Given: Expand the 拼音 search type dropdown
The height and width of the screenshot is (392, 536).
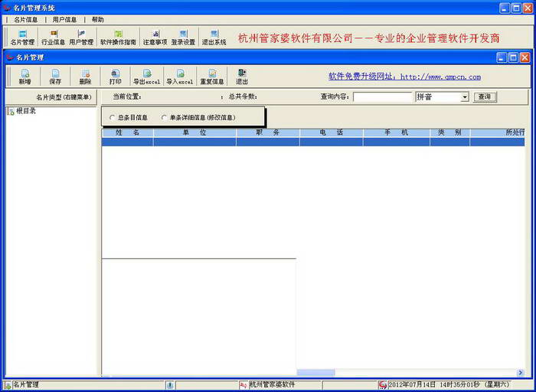Looking at the screenshot, I should 464,97.
